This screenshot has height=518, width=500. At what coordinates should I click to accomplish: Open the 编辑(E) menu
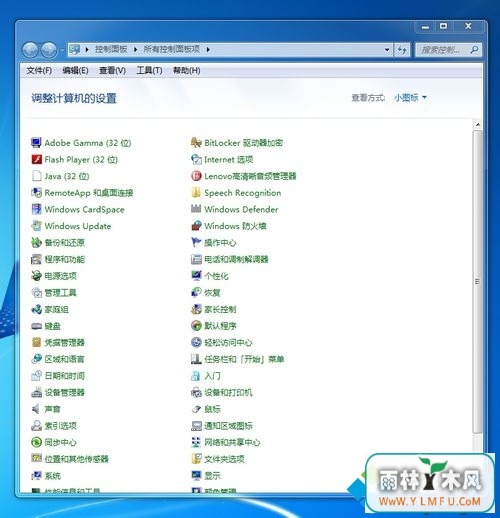(75, 71)
